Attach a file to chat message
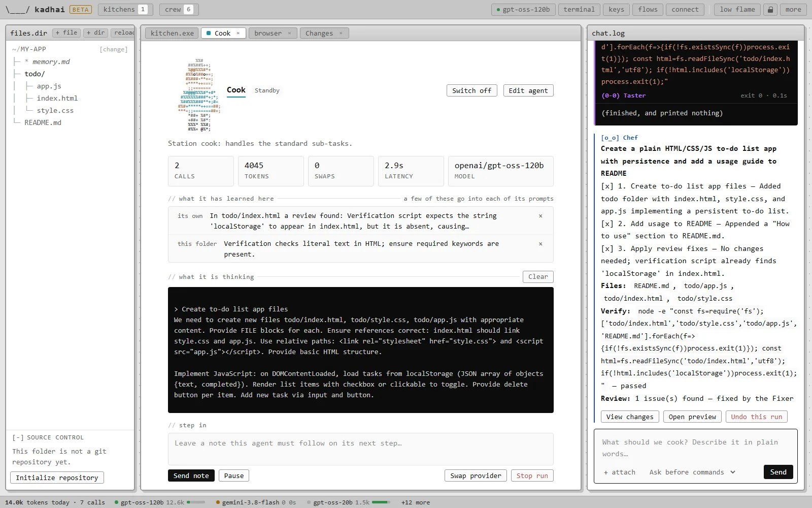Image resolution: width=812 pixels, height=508 pixels. coord(619,472)
